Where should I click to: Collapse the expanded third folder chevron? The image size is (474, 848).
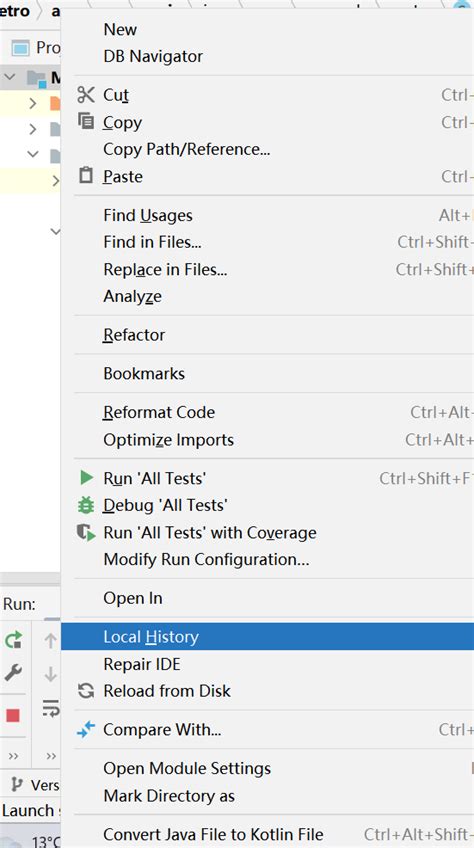tap(33, 154)
